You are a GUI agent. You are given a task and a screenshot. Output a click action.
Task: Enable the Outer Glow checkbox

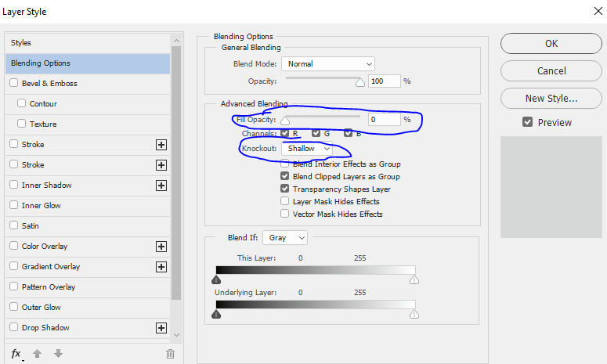pyautogui.click(x=14, y=307)
